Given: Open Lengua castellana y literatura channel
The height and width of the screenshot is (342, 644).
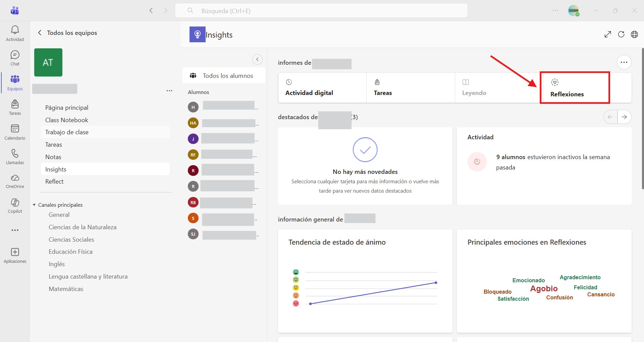Looking at the screenshot, I should point(88,276).
